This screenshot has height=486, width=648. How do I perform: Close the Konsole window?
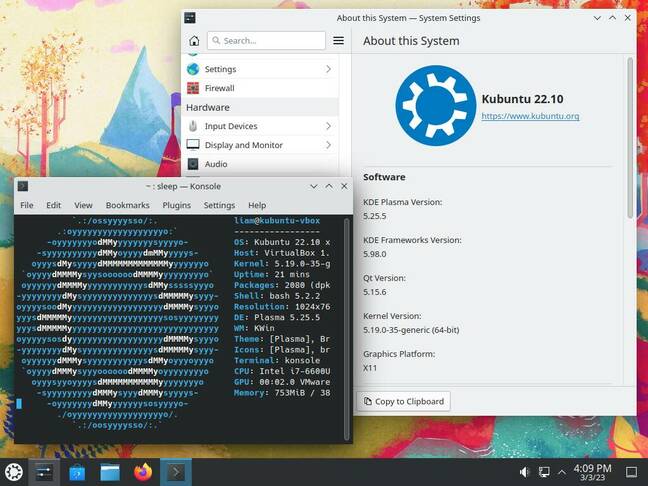344,186
